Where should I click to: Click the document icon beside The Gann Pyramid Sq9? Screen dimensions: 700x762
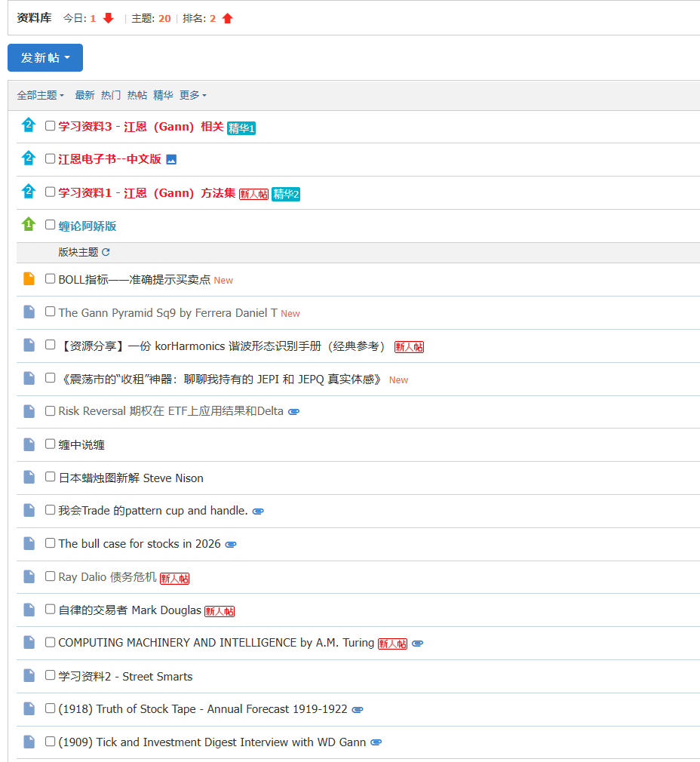(x=29, y=312)
